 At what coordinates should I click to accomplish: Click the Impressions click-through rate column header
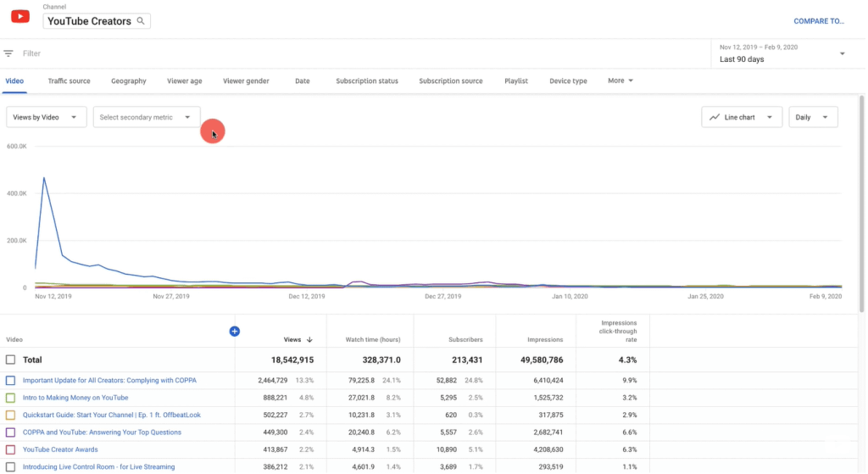tap(619, 332)
